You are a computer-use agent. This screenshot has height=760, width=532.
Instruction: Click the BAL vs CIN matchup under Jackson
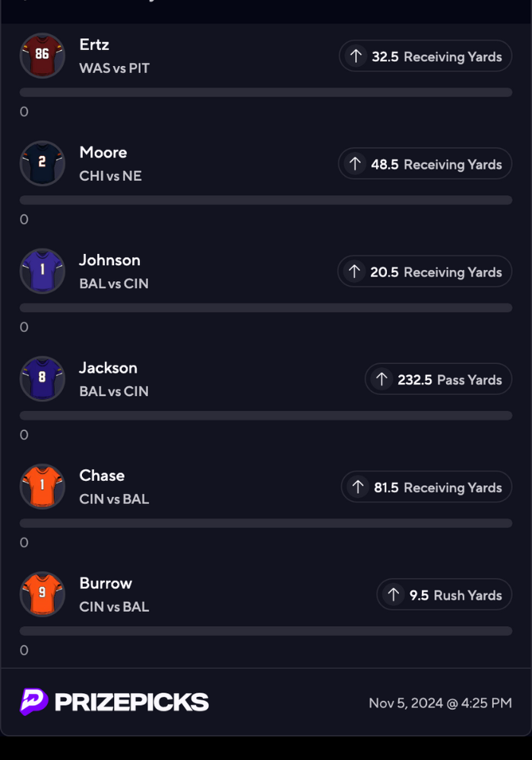tap(114, 391)
